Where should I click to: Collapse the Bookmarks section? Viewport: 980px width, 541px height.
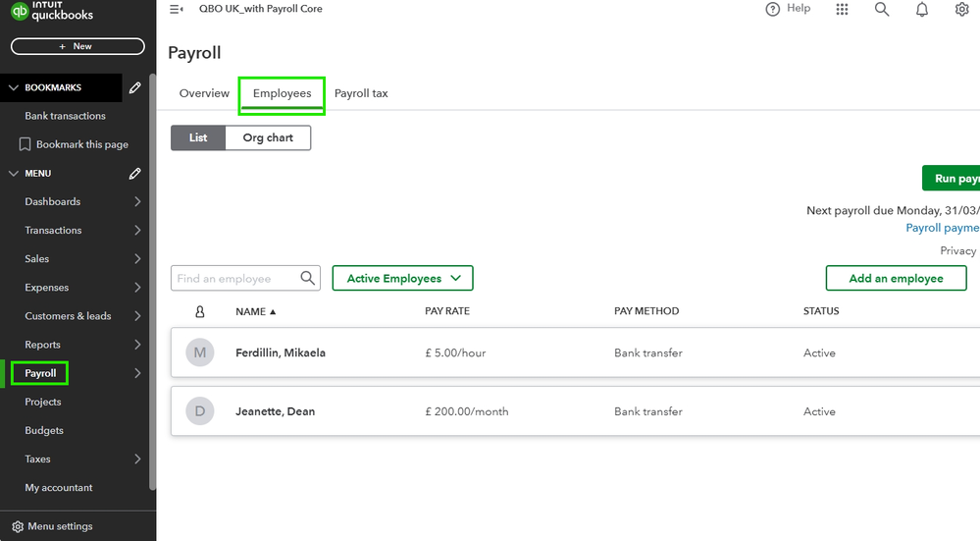[14, 87]
